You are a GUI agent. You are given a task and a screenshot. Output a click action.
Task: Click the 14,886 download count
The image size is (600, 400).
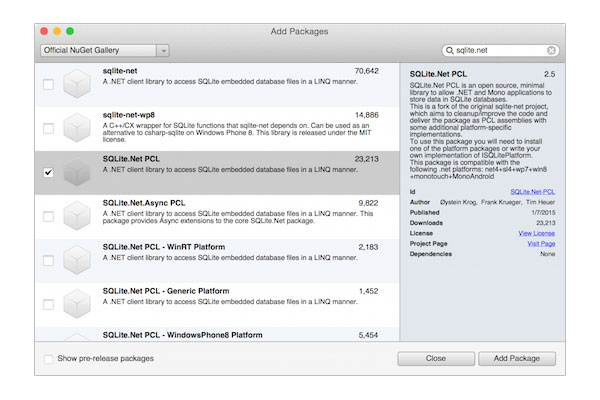tap(367, 115)
